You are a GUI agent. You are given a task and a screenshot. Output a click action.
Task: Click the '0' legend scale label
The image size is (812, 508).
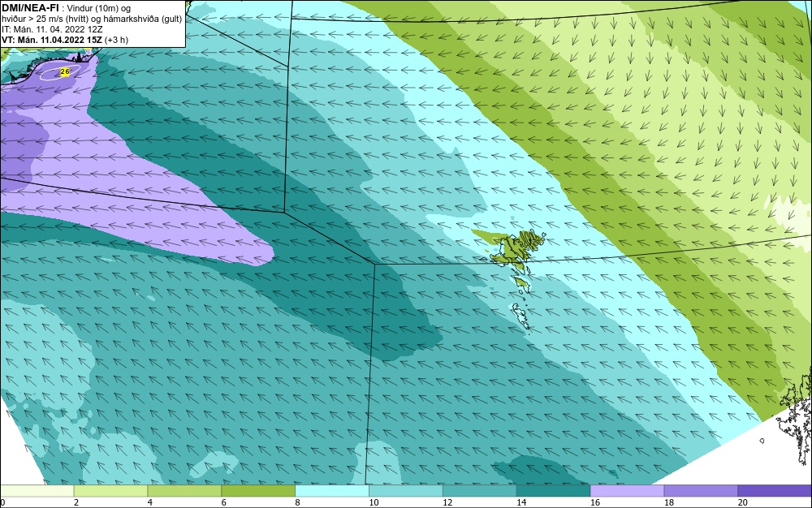[2, 502]
